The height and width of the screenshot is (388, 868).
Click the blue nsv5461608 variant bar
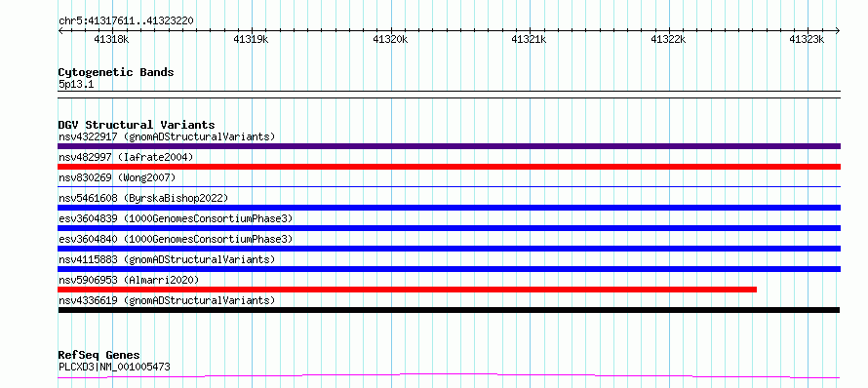pos(449,208)
